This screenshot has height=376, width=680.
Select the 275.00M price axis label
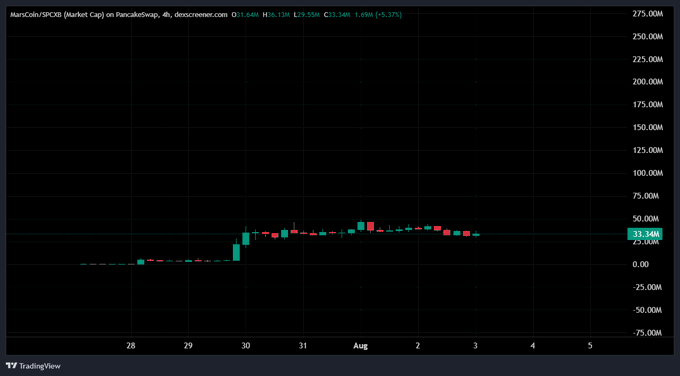[x=647, y=14]
